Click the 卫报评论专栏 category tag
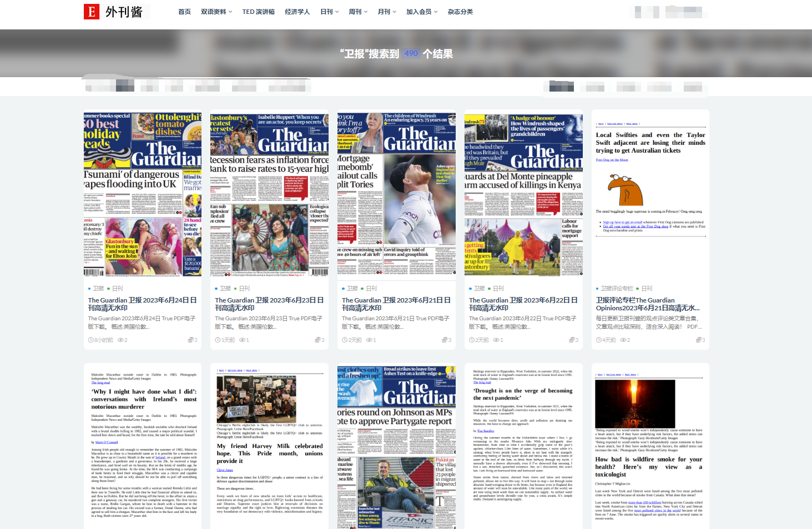This screenshot has height=529, width=812. (x=617, y=289)
